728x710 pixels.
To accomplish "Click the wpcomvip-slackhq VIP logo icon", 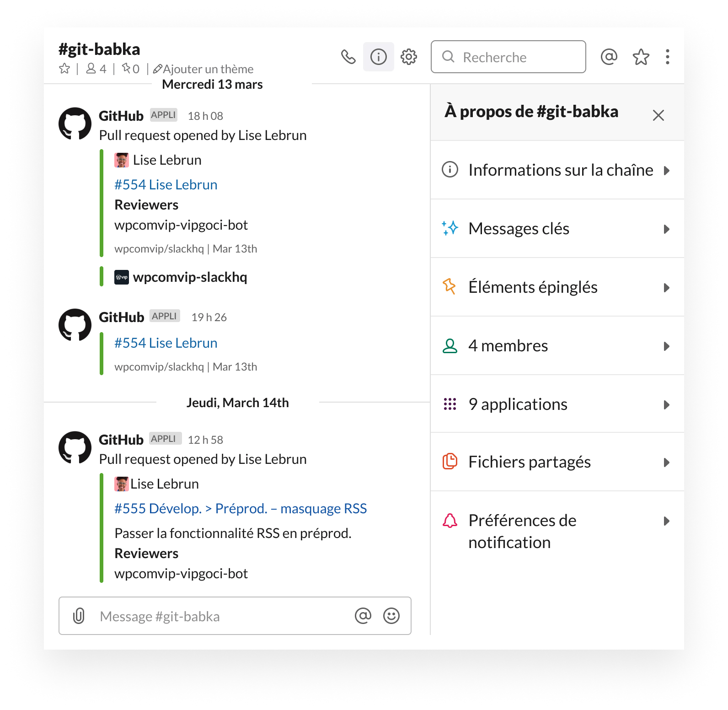I will pyautogui.click(x=122, y=277).
